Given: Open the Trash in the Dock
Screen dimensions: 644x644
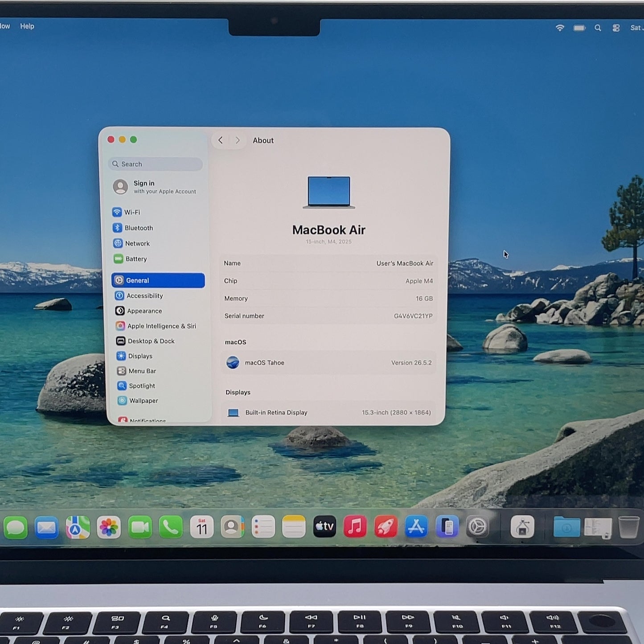Looking at the screenshot, I should pyautogui.click(x=629, y=527).
